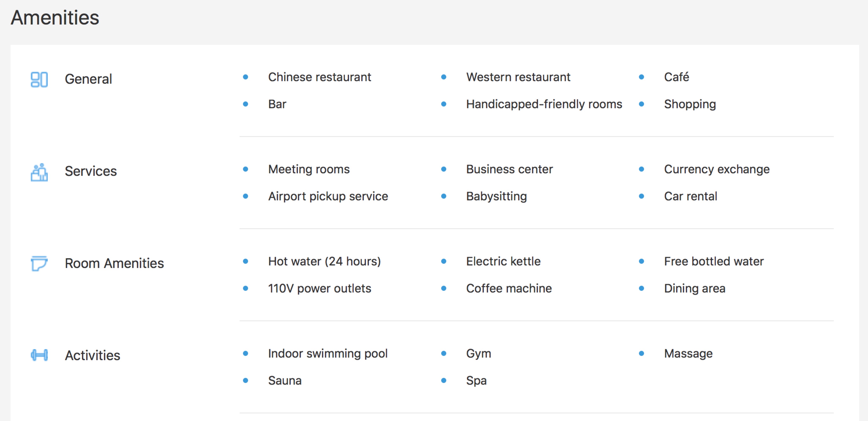Select Airport pickup service item
868x421 pixels.
click(328, 196)
